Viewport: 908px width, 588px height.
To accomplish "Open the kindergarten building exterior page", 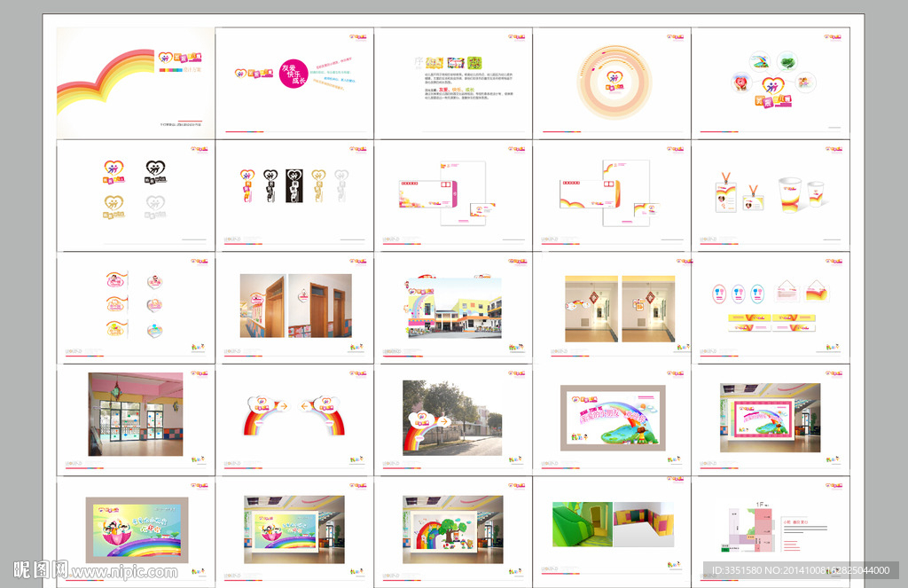I will click(x=453, y=308).
